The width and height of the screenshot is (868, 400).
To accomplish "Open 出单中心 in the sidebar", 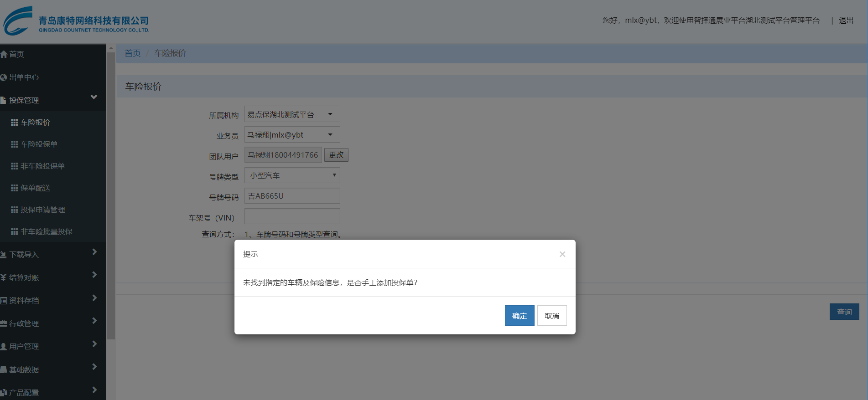I will (x=24, y=77).
